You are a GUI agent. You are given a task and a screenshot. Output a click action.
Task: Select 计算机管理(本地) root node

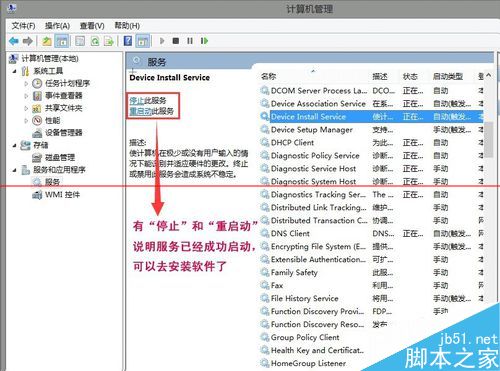tap(50, 59)
